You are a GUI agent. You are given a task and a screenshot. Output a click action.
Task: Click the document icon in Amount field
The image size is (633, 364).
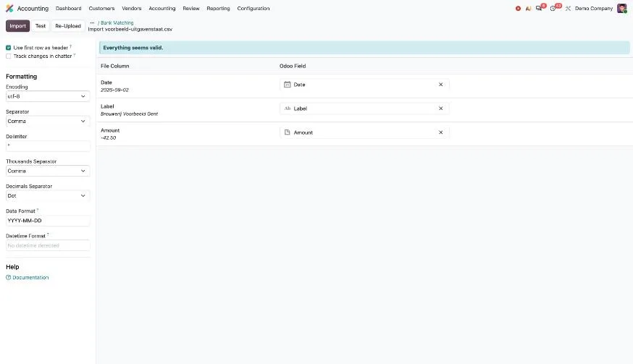click(x=287, y=132)
